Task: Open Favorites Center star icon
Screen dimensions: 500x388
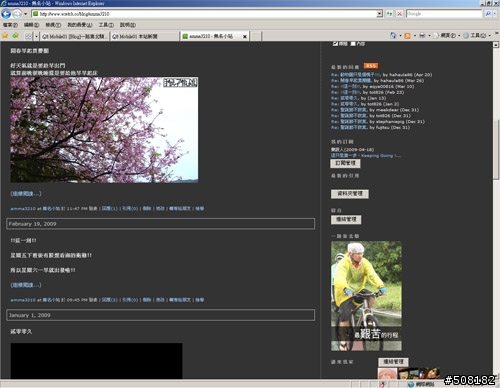Action: point(5,36)
